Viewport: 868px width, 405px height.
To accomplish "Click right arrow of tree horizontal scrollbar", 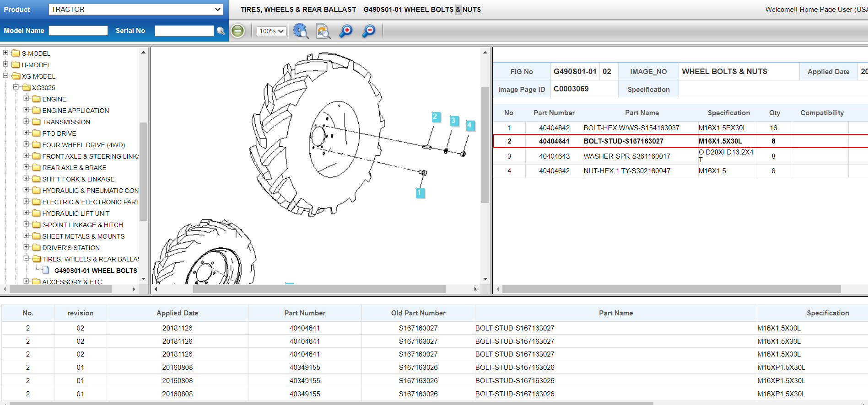I will coord(134,289).
